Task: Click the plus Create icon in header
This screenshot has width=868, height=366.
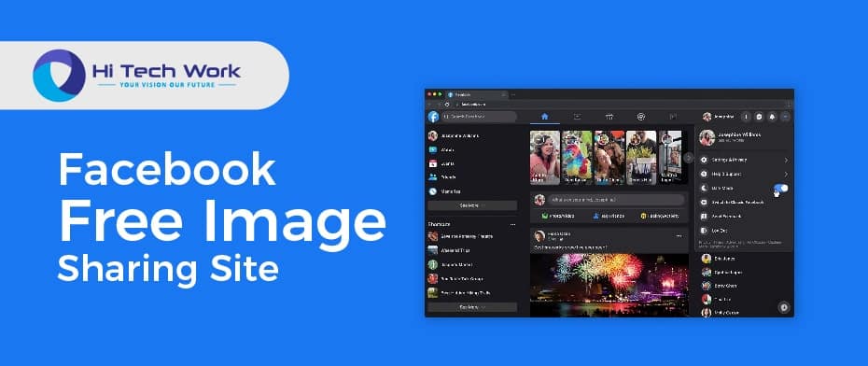Action: pyautogui.click(x=746, y=117)
